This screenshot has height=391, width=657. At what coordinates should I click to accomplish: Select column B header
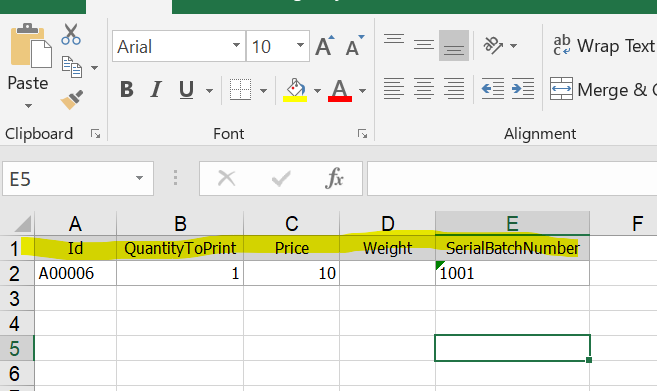180,223
